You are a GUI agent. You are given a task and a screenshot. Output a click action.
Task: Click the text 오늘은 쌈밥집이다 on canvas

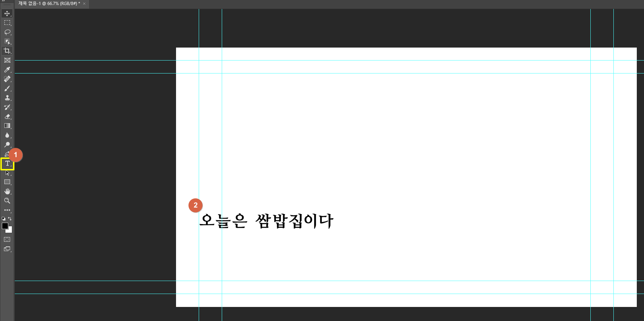tap(266, 221)
